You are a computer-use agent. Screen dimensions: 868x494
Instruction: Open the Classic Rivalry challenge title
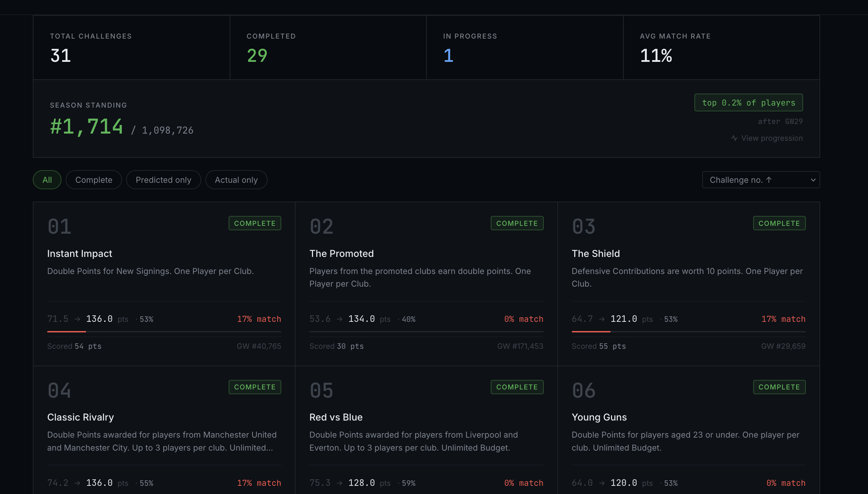[x=80, y=417]
